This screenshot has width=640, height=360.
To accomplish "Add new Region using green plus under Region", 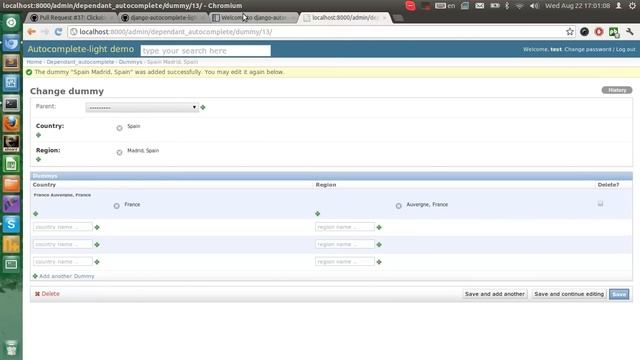I will tap(38, 160).
